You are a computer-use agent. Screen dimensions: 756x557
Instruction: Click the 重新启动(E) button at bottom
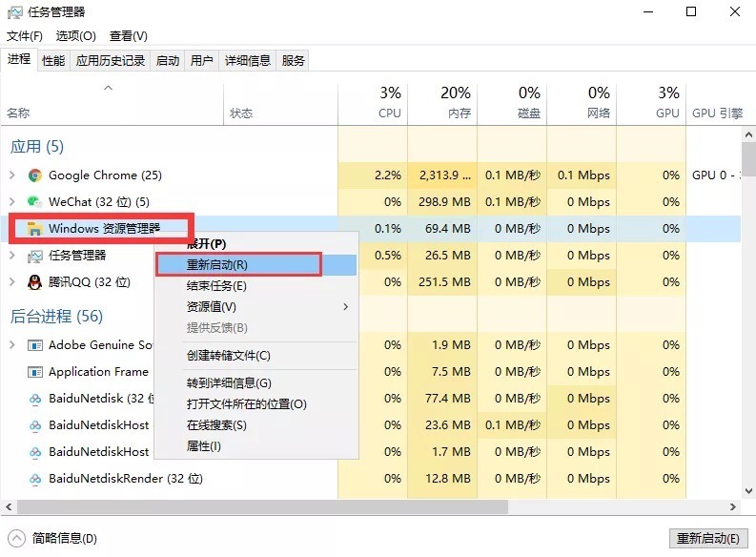click(707, 538)
